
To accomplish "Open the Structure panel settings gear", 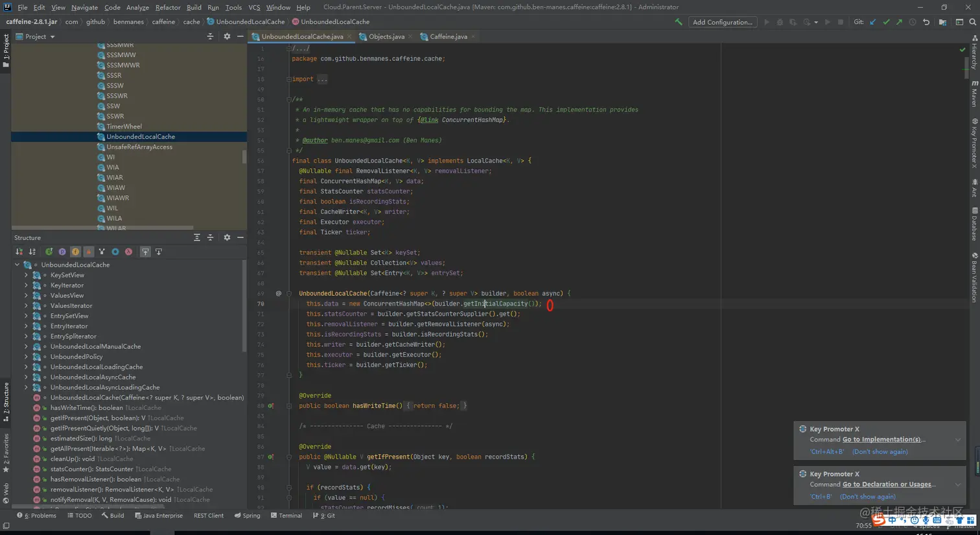I will pyautogui.click(x=227, y=238).
